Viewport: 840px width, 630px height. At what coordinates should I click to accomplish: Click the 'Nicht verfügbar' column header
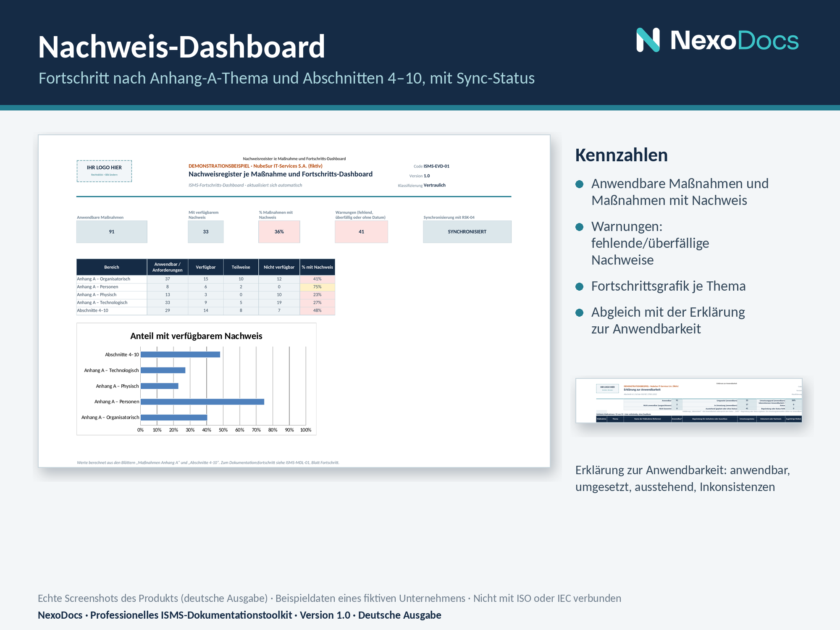pyautogui.click(x=279, y=267)
